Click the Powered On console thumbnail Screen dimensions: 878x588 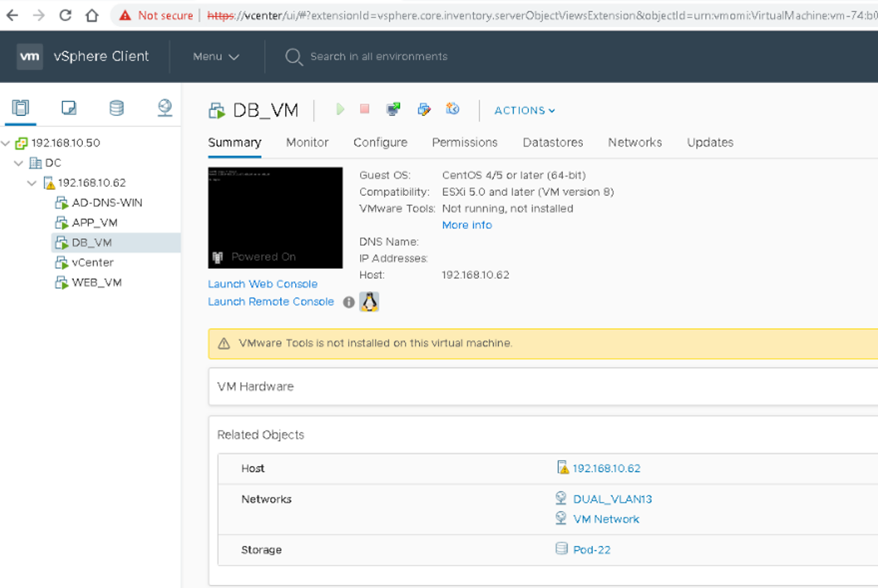(275, 218)
